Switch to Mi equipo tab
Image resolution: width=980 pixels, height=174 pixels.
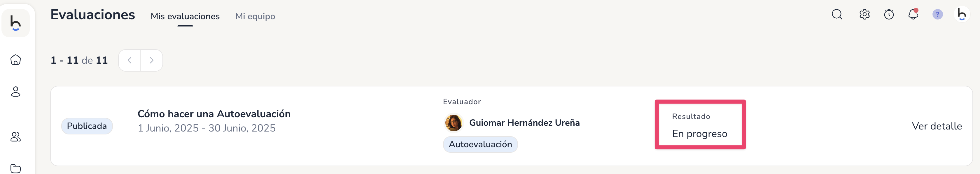click(x=255, y=16)
